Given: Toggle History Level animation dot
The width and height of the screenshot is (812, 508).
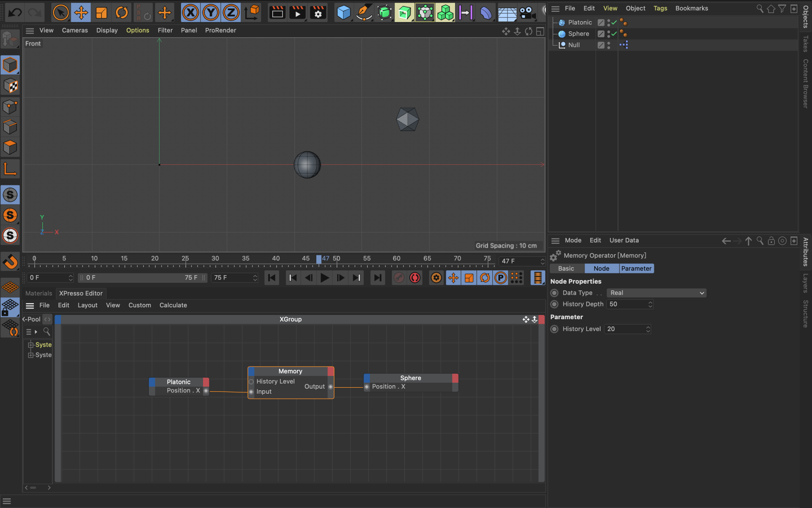Looking at the screenshot, I should point(554,329).
